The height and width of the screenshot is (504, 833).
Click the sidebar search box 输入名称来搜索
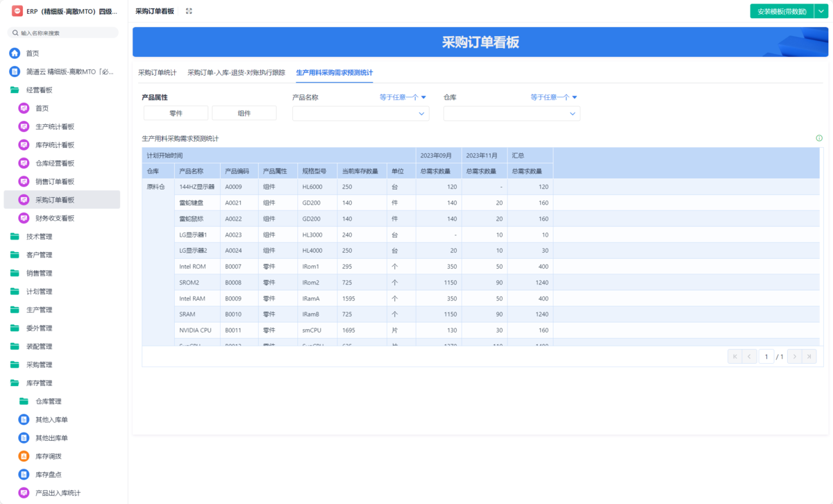[62, 32]
